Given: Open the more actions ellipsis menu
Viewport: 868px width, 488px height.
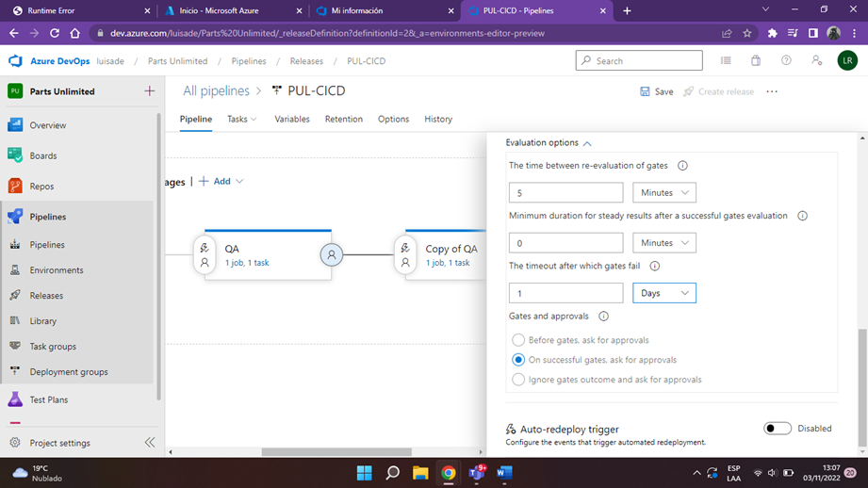Looking at the screenshot, I should click(772, 91).
